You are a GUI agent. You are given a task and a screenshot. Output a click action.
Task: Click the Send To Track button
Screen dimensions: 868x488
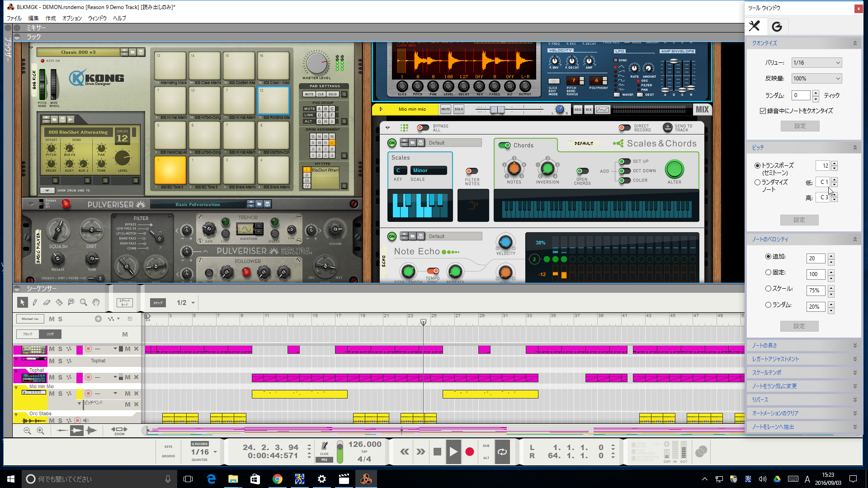(667, 128)
